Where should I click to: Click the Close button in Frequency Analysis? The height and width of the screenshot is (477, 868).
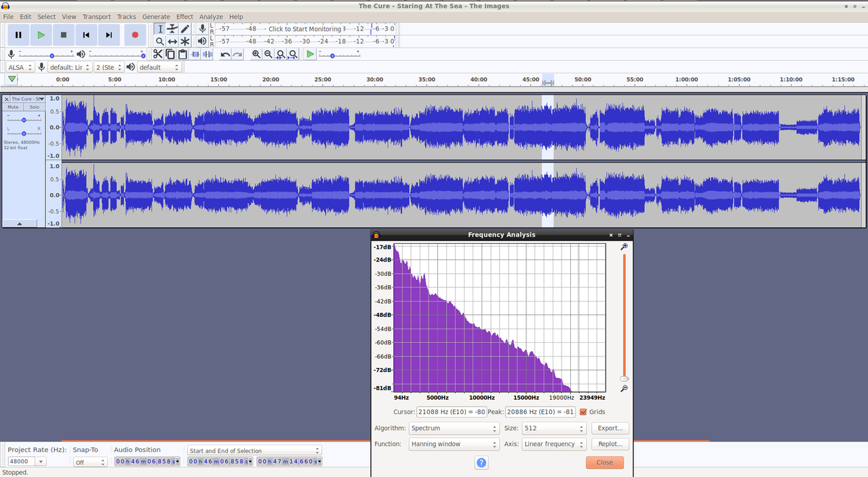click(x=605, y=462)
